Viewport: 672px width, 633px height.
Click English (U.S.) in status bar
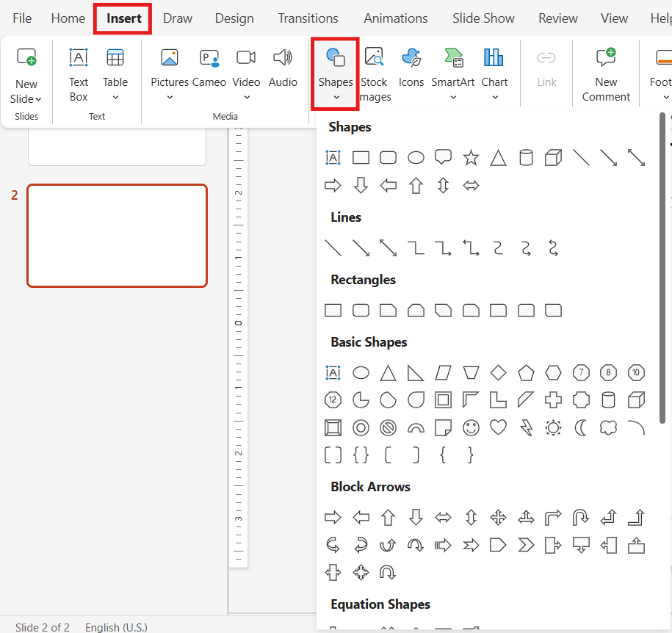pos(116,627)
